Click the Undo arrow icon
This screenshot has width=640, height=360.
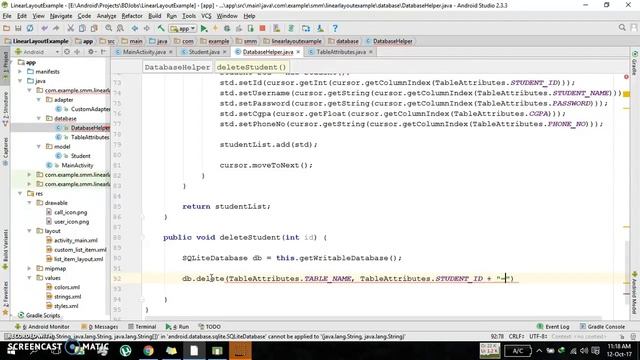tap(44, 28)
